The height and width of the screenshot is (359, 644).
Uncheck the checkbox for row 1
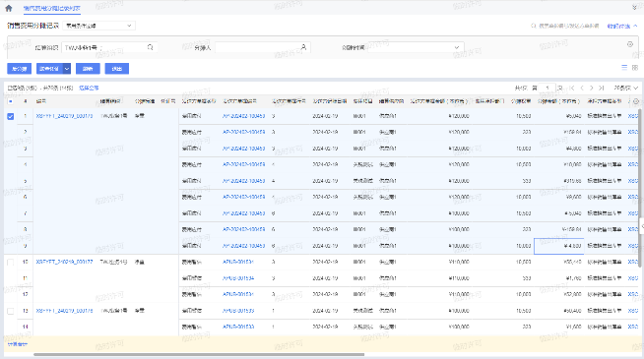pos(11,116)
